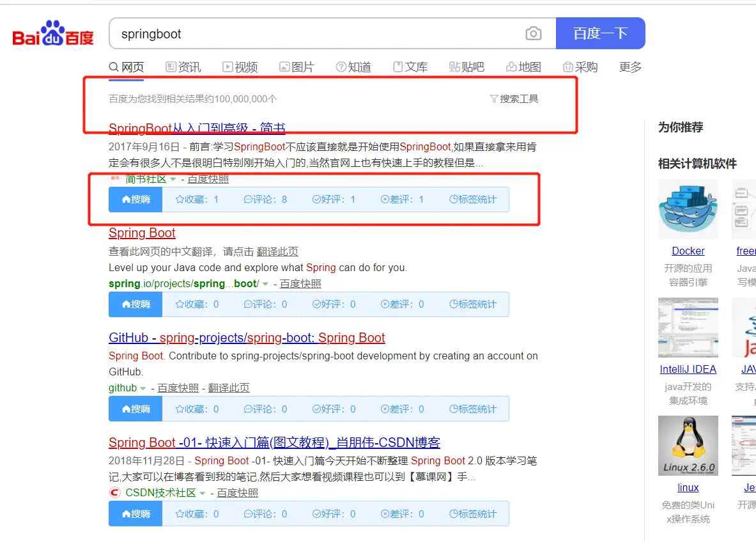Viewport: 756px width, 541px height.
Task: Expand the 简书社区 dropdown arrow
Action: click(173, 179)
